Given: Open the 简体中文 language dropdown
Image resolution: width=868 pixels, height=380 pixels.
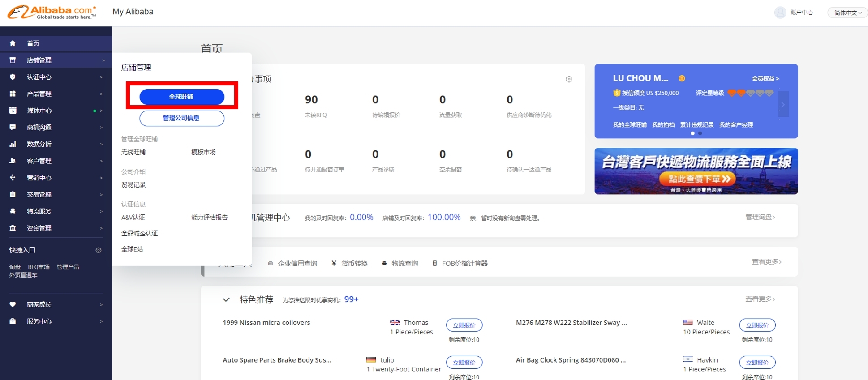Looking at the screenshot, I should (847, 13).
